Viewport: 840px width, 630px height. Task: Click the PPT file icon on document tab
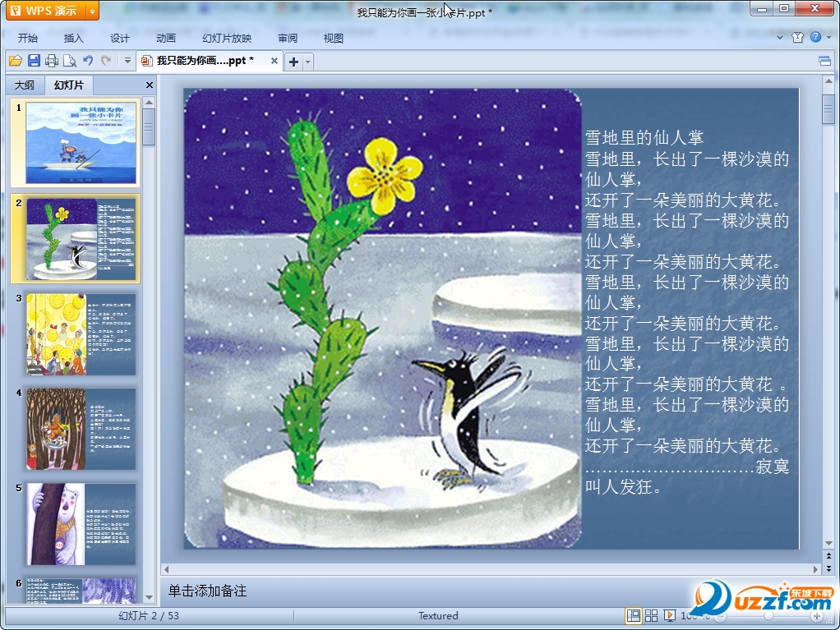146,61
